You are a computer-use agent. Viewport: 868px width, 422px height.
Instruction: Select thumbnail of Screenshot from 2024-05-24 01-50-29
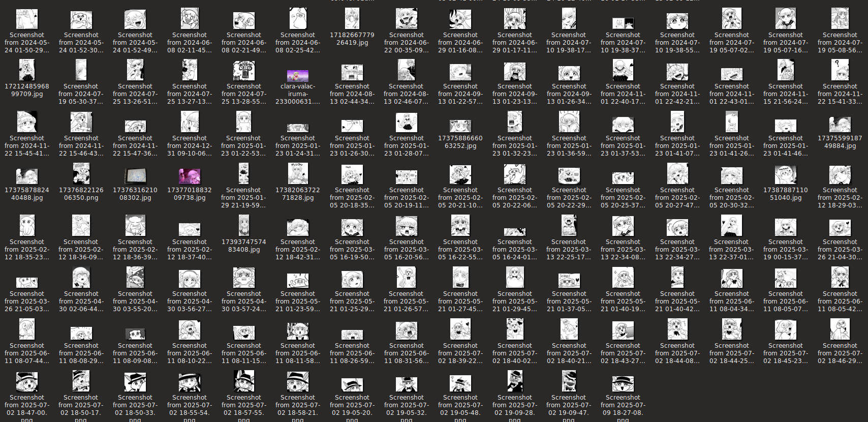(27, 19)
